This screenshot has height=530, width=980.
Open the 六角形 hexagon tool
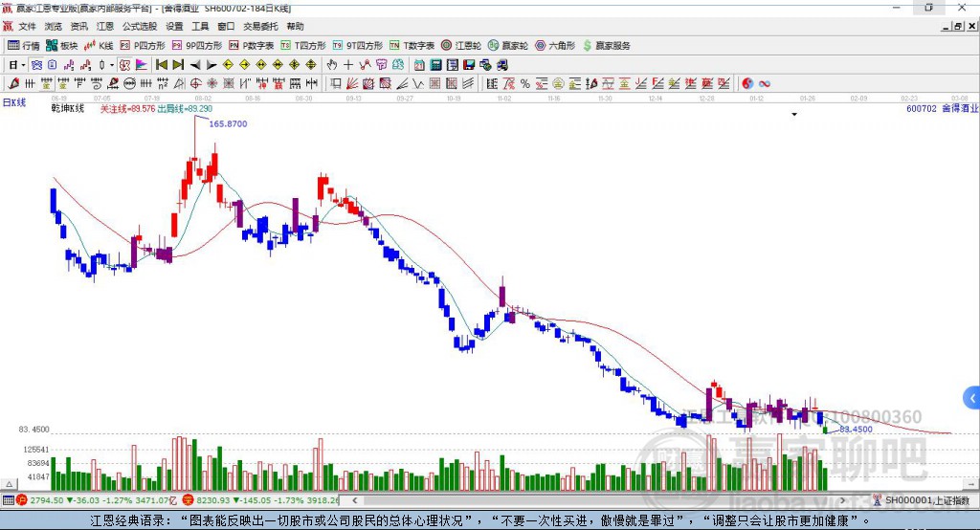pos(555,46)
